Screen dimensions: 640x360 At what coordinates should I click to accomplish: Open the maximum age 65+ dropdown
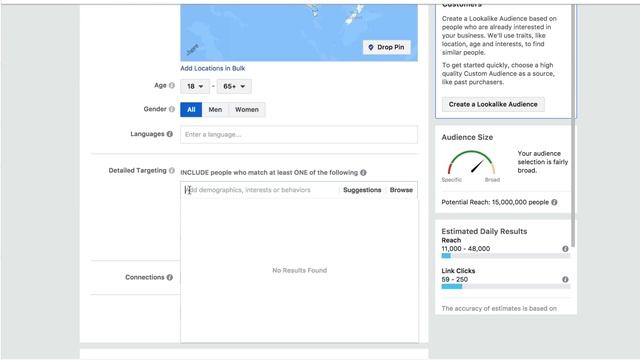pyautogui.click(x=234, y=87)
